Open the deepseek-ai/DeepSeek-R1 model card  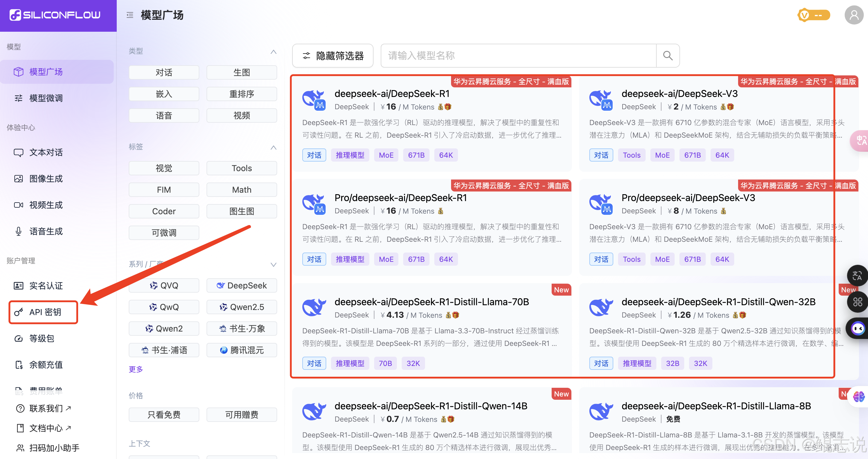391,94
